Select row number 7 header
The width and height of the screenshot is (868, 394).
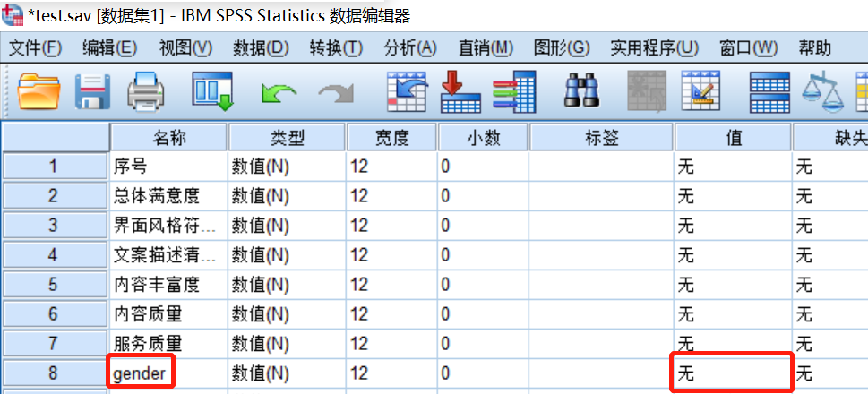click(55, 344)
